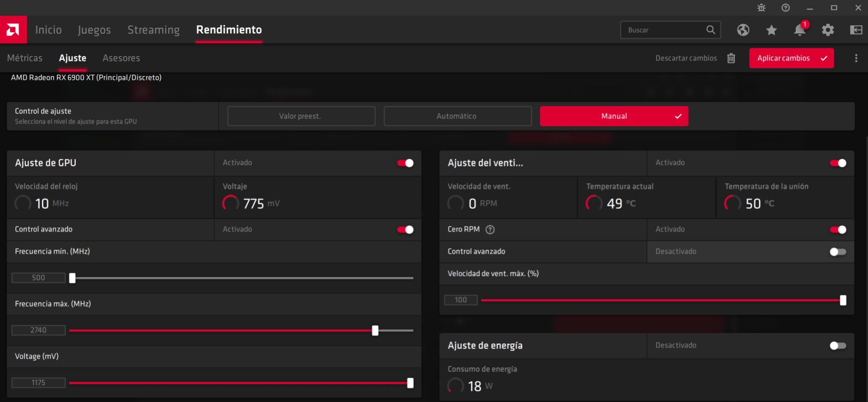This screenshot has width=868, height=402.
Task: Click the Cero RPM help icon
Action: [490, 229]
